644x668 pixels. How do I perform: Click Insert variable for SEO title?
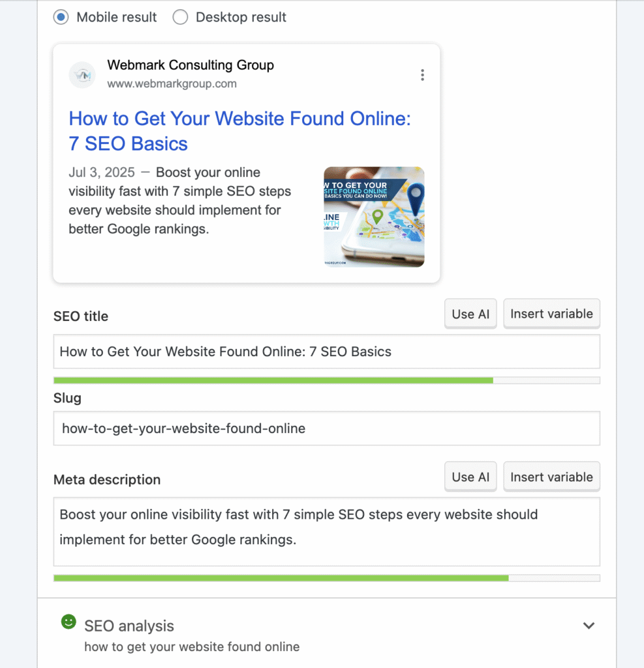tap(551, 314)
